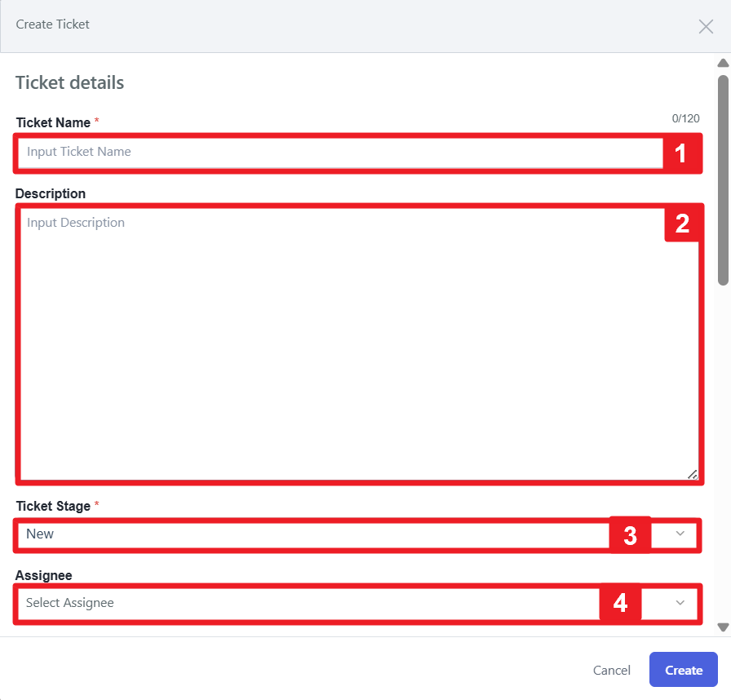Click the blue Create button
This screenshot has width=731, height=700.
coord(683,670)
